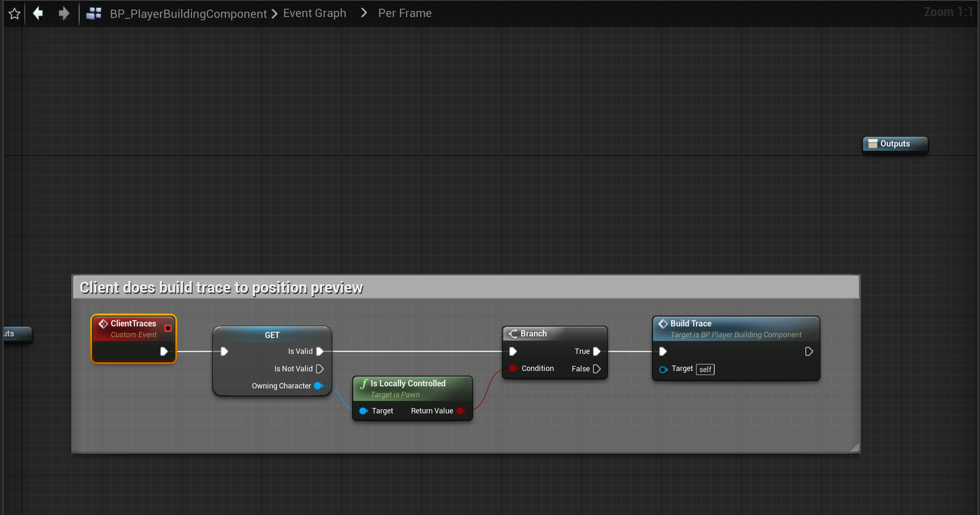Click the ClientTraces event delegate pin

pyautogui.click(x=168, y=328)
